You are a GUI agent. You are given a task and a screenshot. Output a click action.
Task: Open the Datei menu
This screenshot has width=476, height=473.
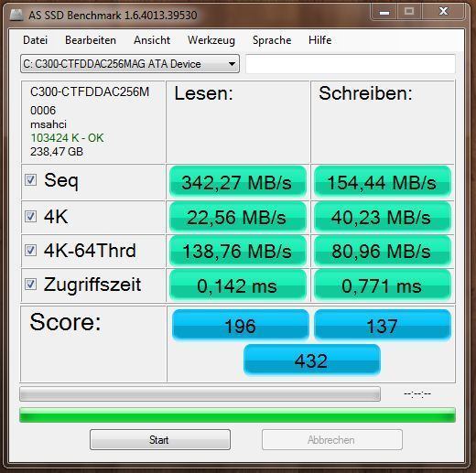(x=35, y=40)
